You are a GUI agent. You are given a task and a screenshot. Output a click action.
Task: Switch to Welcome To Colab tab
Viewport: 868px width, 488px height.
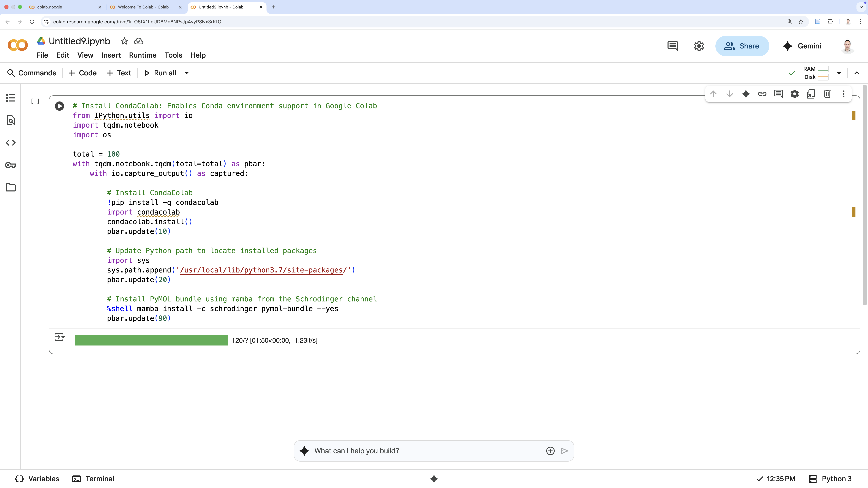coord(143,7)
